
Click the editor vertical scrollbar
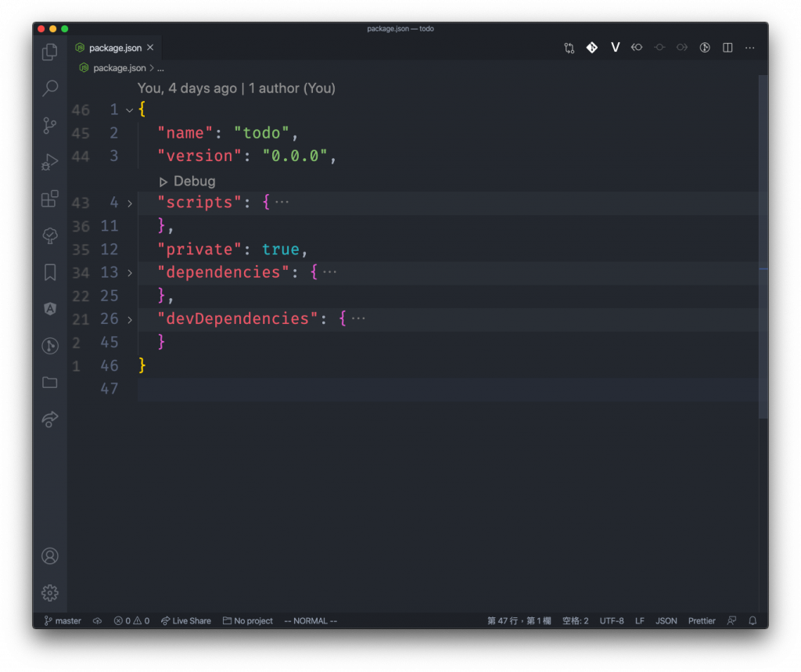point(763,247)
